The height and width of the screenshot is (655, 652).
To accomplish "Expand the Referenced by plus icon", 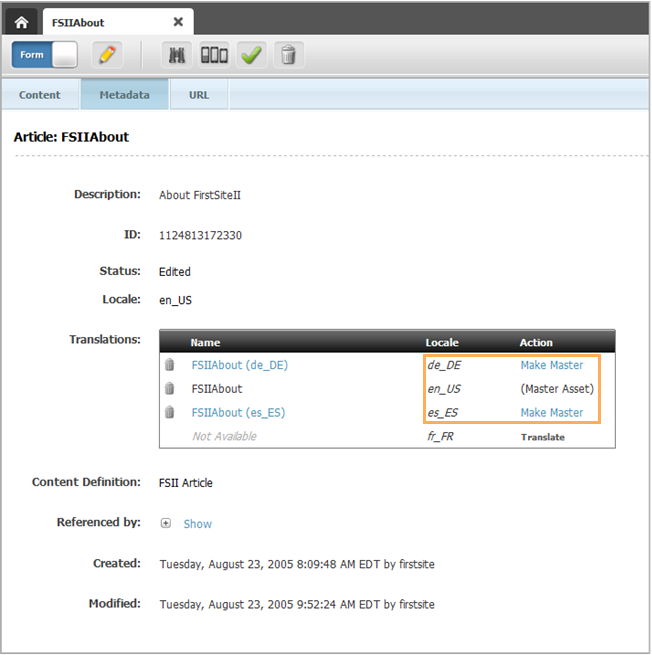I will [x=166, y=523].
